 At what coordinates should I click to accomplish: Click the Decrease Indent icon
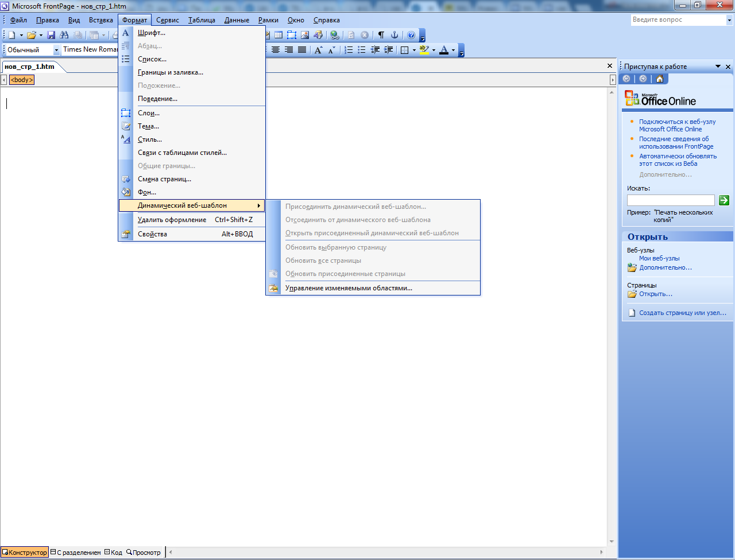pos(376,50)
